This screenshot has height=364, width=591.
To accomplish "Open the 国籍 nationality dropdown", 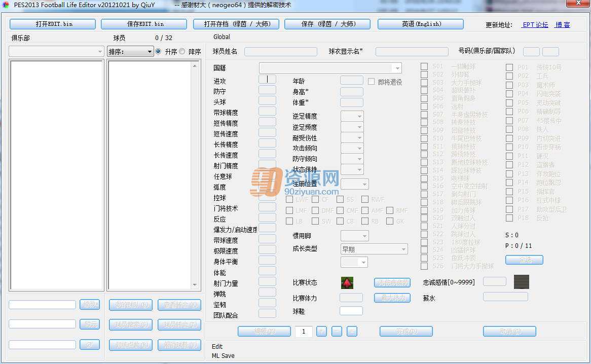I will click(330, 68).
